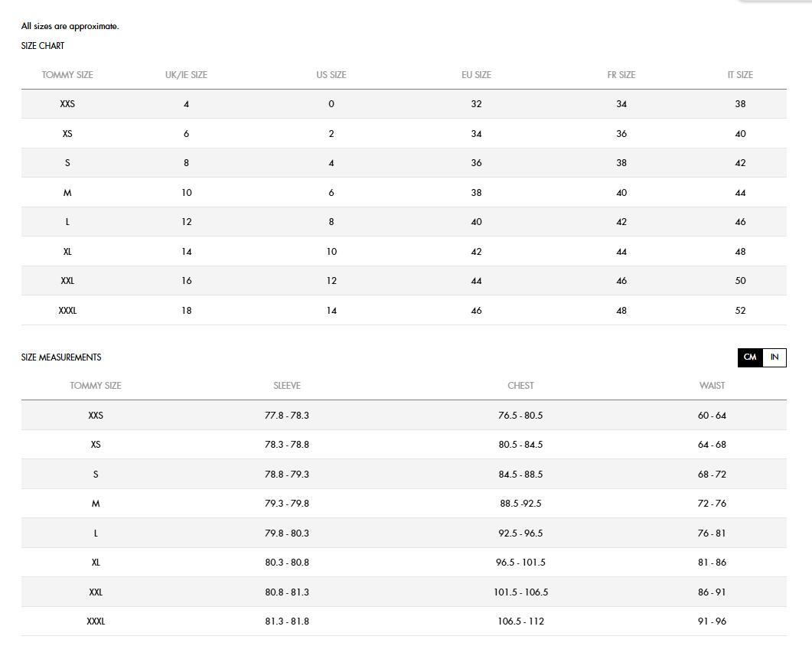This screenshot has height=646, width=812.
Task: Click the SIZE CHART heading
Action: click(x=43, y=46)
